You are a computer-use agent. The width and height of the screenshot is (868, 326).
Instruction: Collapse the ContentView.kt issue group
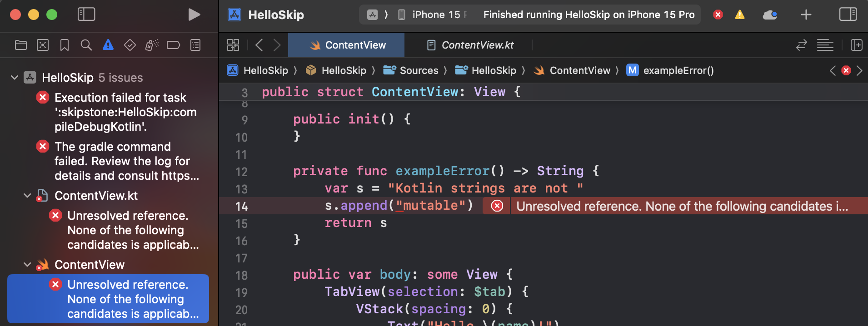tap(27, 196)
